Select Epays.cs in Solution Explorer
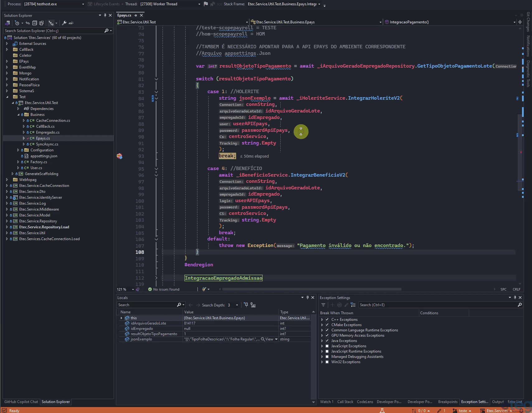Image resolution: width=532 pixels, height=413 pixels. pos(43,138)
